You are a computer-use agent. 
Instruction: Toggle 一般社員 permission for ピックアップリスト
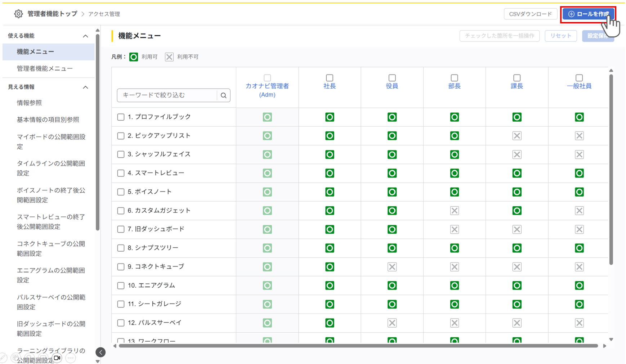click(x=579, y=136)
